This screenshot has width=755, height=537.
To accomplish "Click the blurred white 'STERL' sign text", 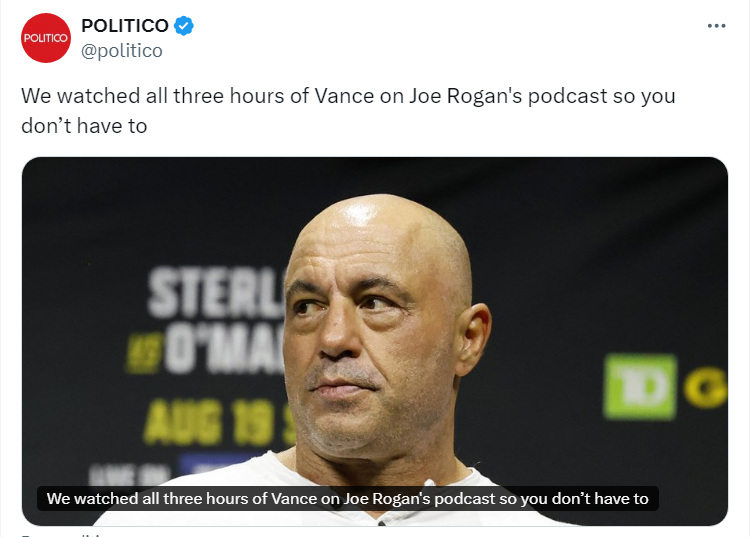I will point(217,292).
